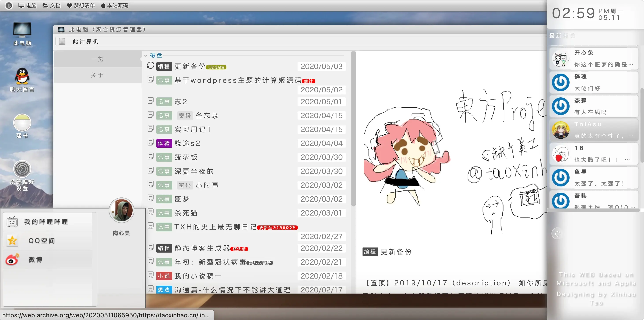644x320 pixels.
Task: Select the 一览 sidebar tab
Action: (98, 59)
